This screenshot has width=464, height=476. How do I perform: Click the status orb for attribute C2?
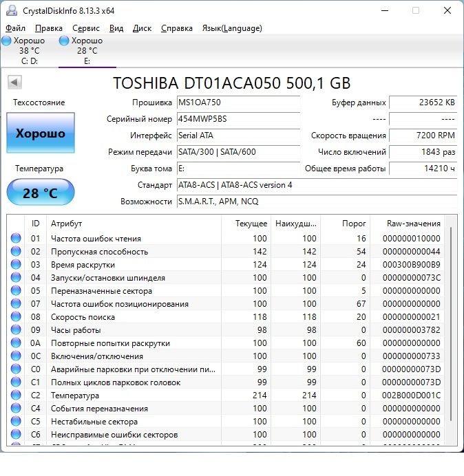[x=16, y=396]
